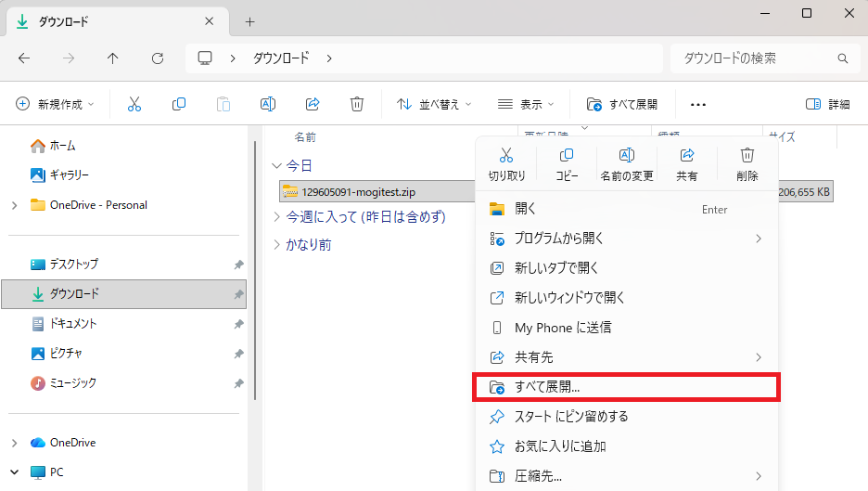
Task: Refresh the ダウンロード folder view
Action: [x=158, y=58]
